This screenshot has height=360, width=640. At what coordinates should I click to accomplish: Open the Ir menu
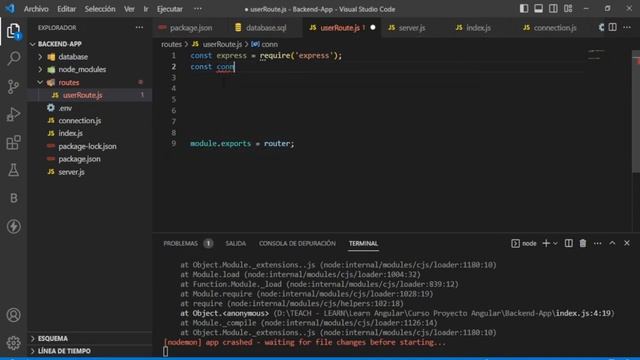(x=146, y=9)
